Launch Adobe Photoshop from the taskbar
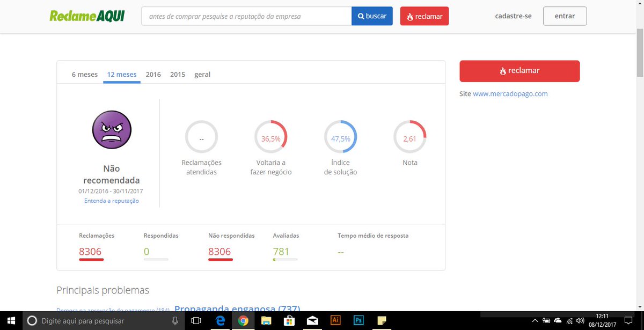The width and height of the screenshot is (644, 330). (358, 320)
